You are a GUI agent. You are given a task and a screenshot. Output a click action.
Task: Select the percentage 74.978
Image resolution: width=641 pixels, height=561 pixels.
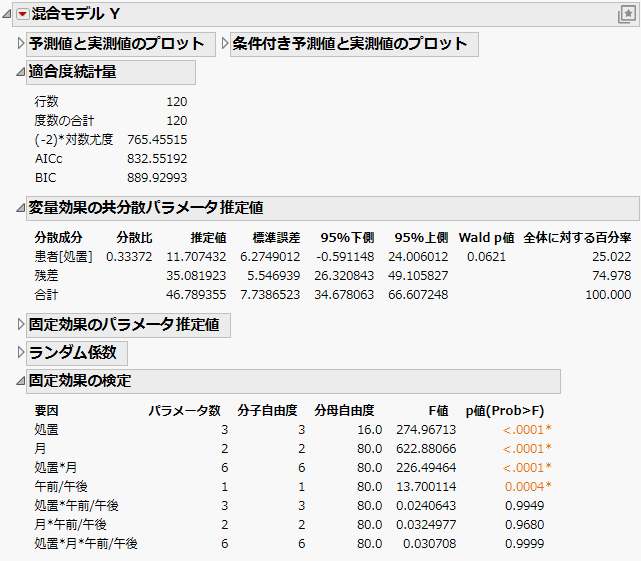[612, 276]
